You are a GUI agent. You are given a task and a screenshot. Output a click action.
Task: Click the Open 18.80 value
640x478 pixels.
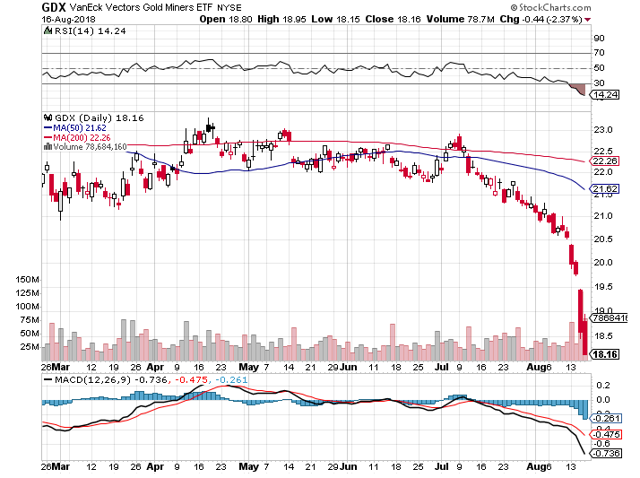(226, 19)
